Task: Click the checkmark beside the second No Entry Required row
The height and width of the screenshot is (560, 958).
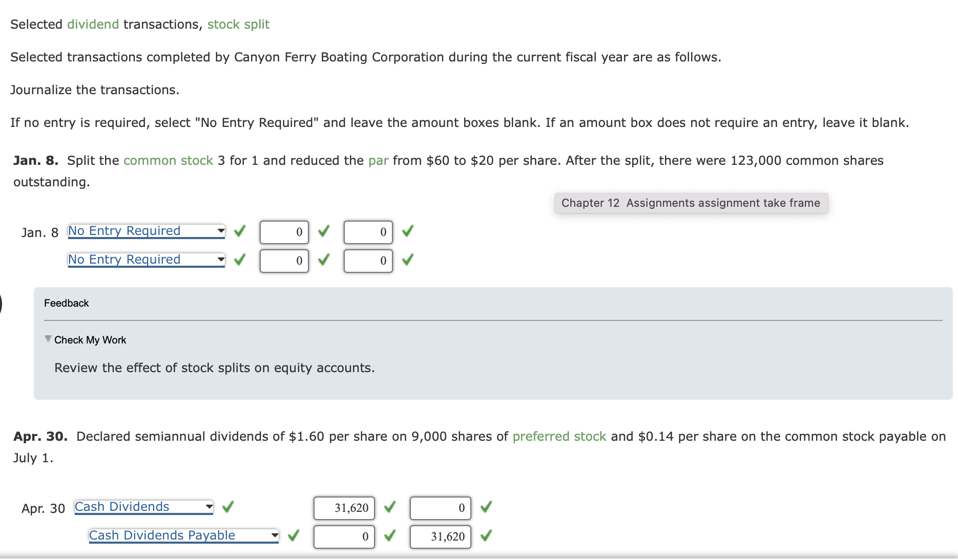Action: pos(239,261)
